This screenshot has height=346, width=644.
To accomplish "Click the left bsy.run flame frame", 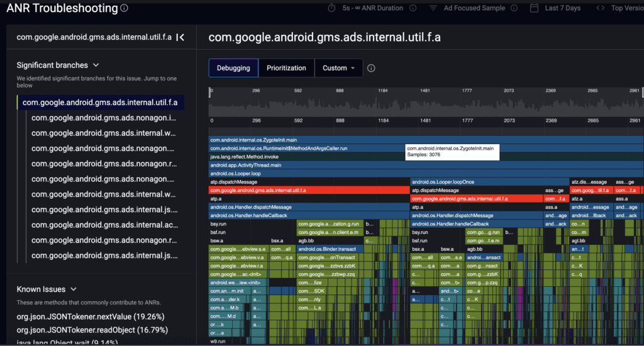I will [252, 224].
